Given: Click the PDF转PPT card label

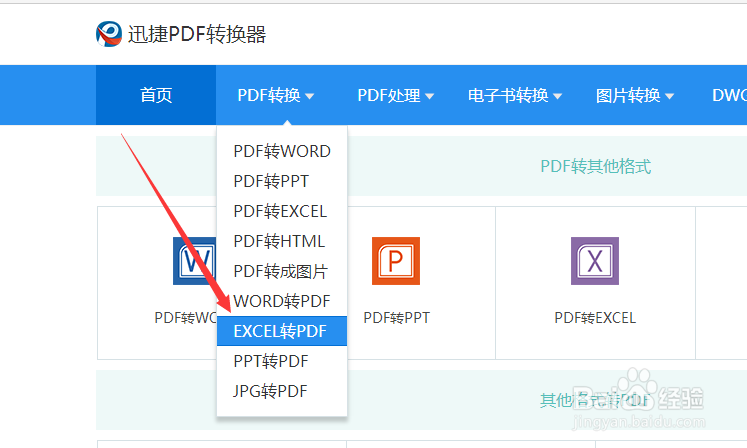Looking at the screenshot, I should click(396, 318).
